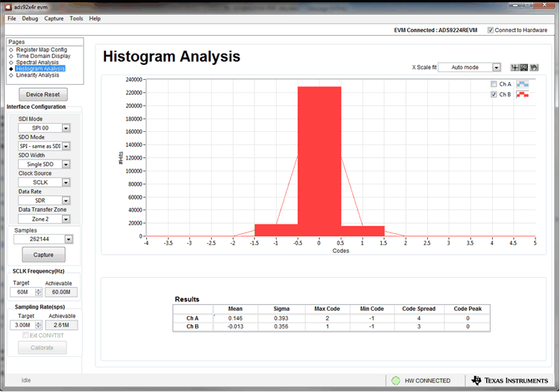
Task: Click the Ch A Sigma value 0.393
Action: [281, 318]
